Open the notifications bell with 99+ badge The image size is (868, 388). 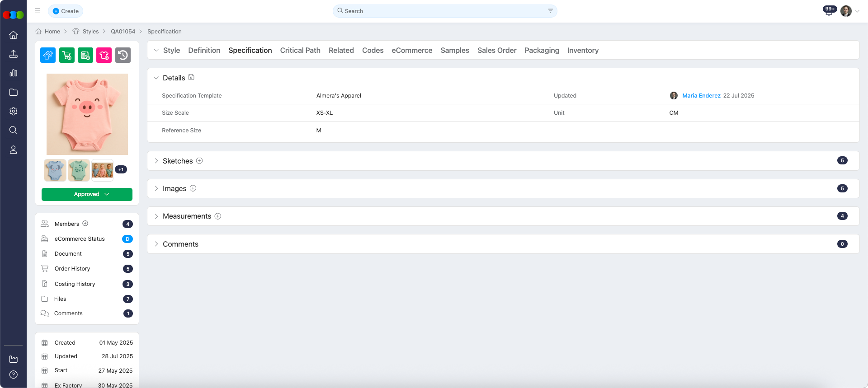pyautogui.click(x=828, y=12)
